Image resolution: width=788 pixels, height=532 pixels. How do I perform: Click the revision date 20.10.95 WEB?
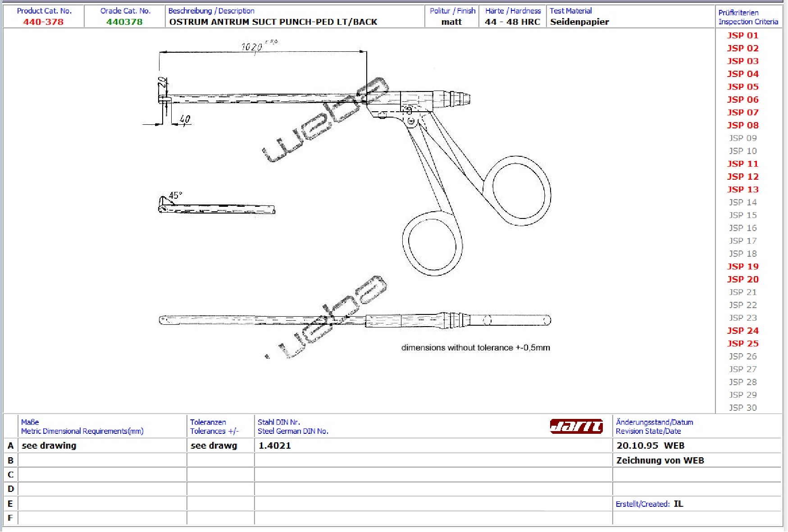coord(650,446)
